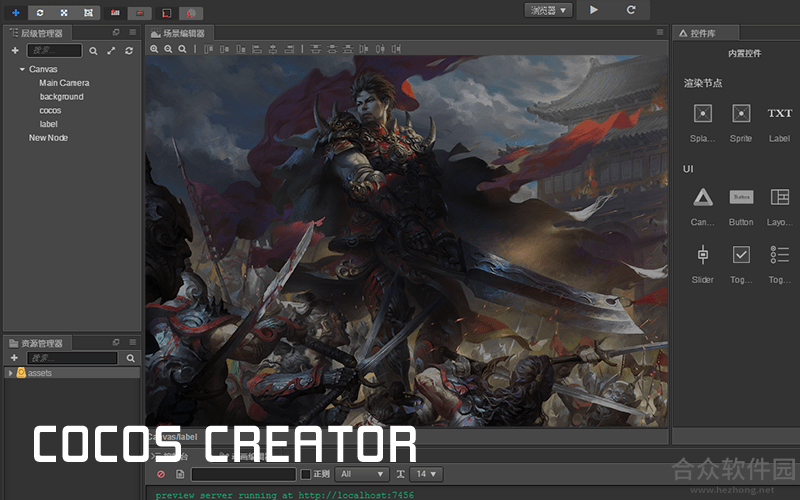
Task: Click the refresh preview button
Action: (631, 10)
